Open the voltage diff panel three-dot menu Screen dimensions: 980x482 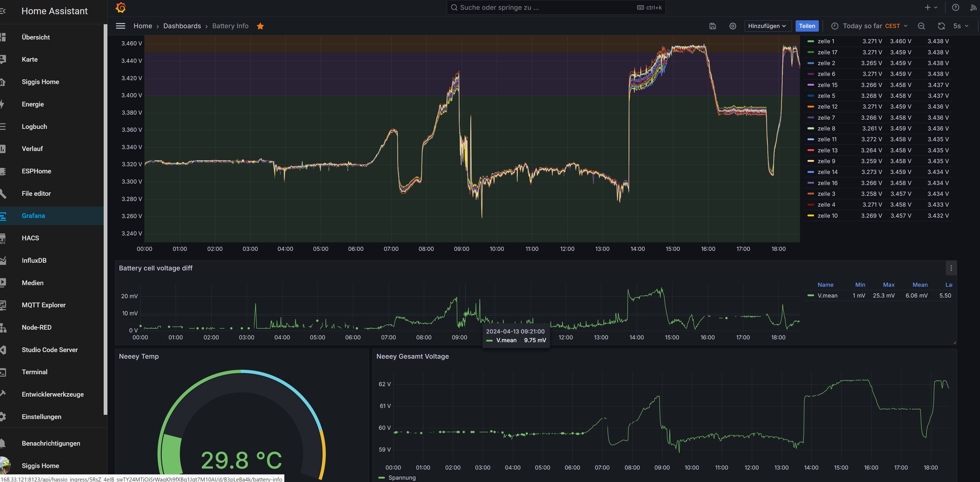pyautogui.click(x=951, y=268)
